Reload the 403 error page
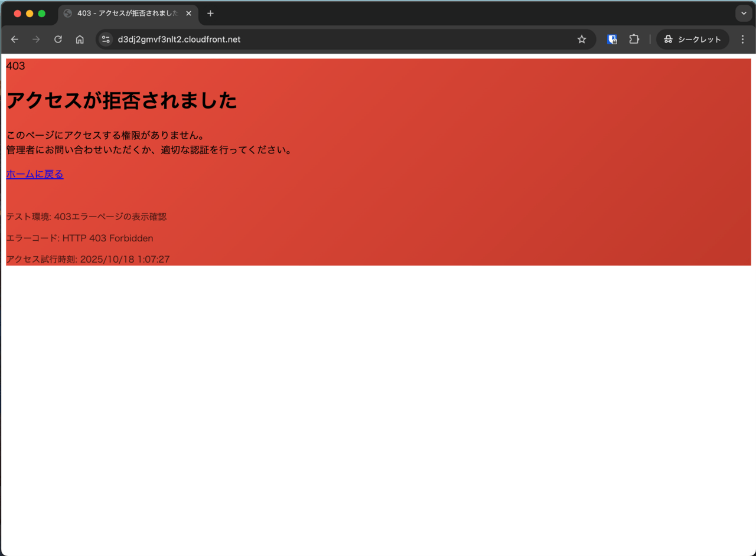Image resolution: width=756 pixels, height=556 pixels. [x=58, y=40]
